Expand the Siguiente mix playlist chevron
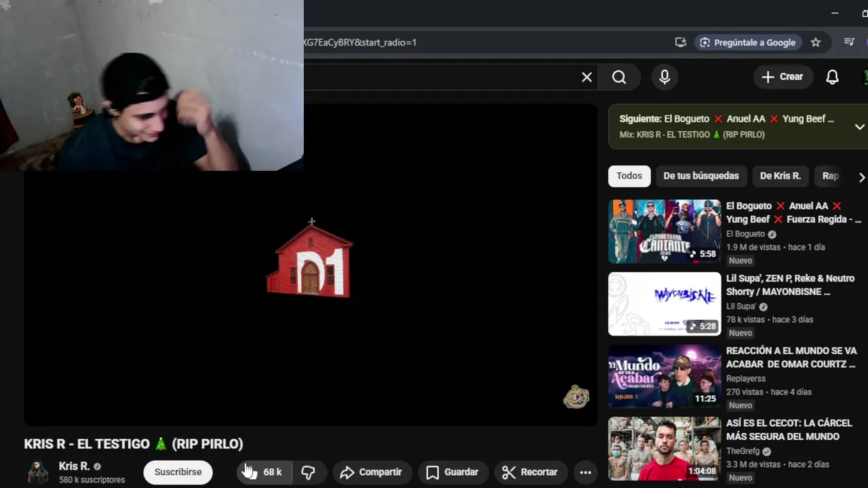This screenshot has width=868, height=488. tap(859, 127)
